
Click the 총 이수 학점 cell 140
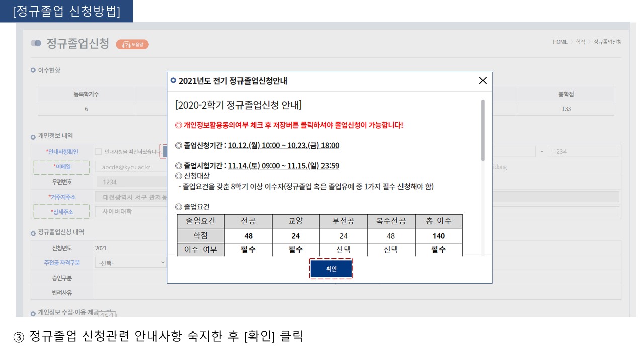[439, 236]
